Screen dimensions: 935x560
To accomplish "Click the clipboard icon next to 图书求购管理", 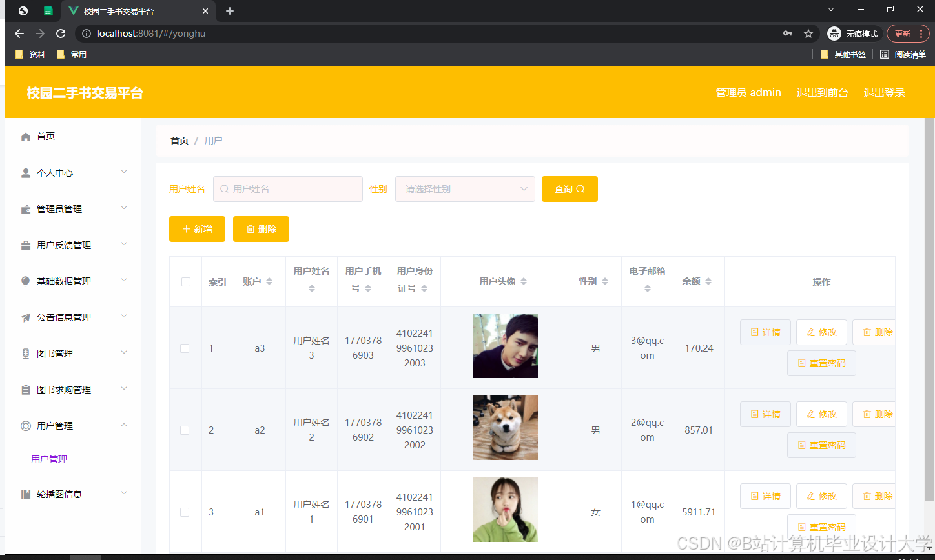I will coord(26,390).
